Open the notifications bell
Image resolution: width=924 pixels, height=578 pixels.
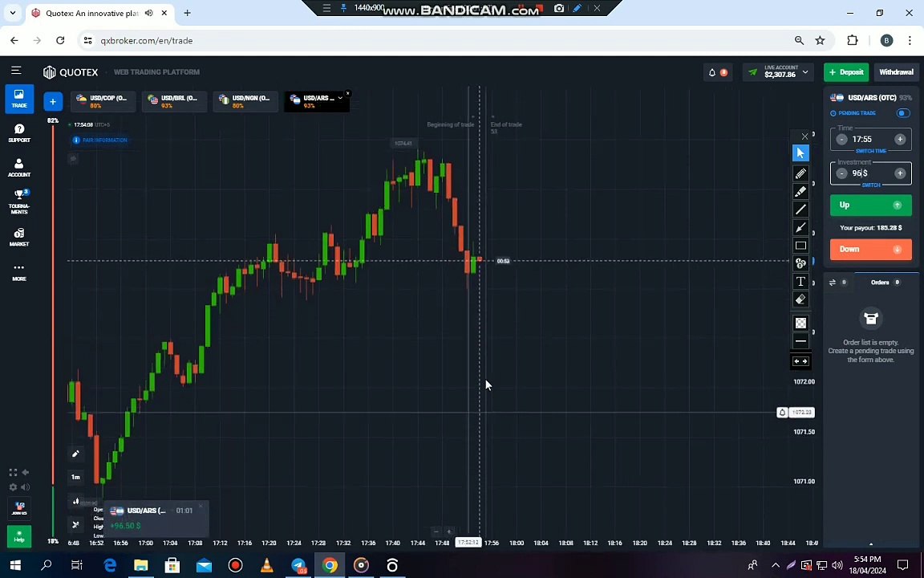click(712, 72)
